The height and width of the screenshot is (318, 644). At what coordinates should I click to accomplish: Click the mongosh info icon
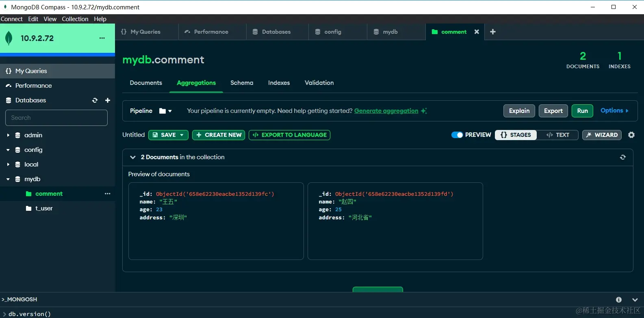click(x=619, y=300)
